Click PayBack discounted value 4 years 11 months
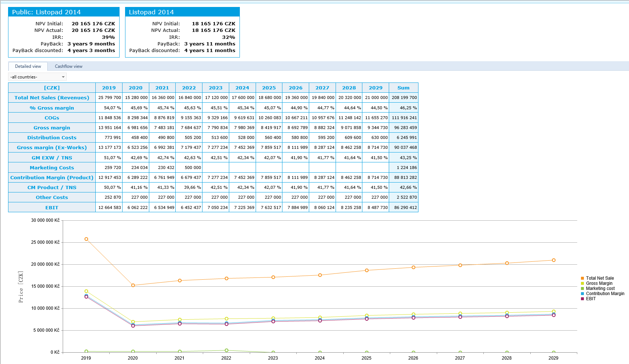This screenshot has width=629, height=364. (x=210, y=50)
